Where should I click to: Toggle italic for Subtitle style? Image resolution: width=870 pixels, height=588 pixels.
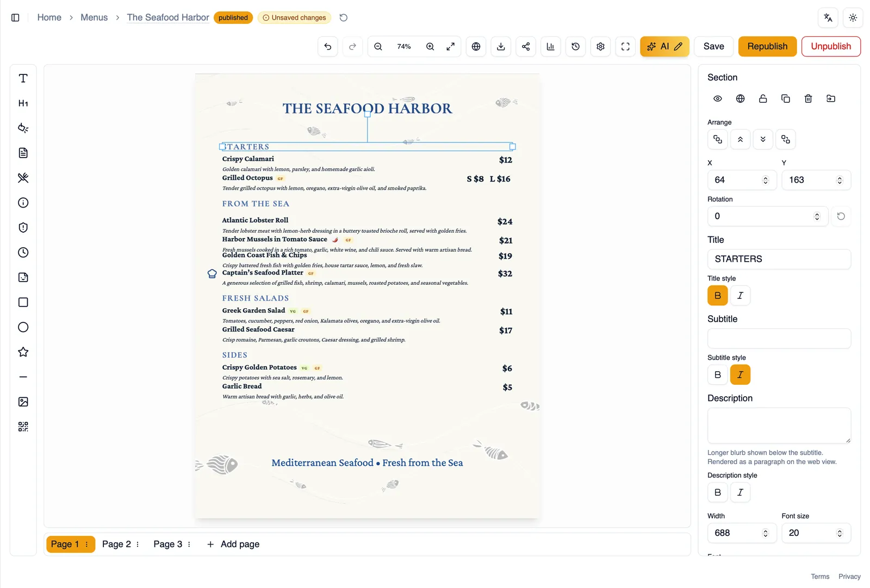tap(740, 375)
